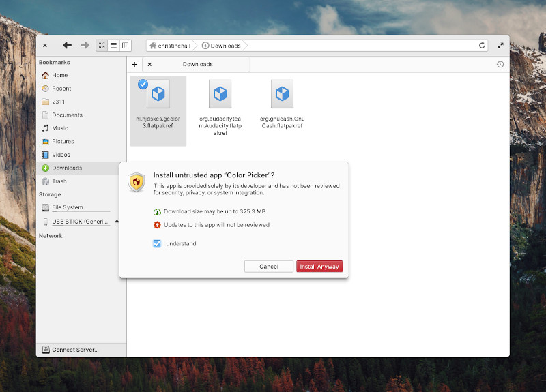This screenshot has height=392, width=546.
Task: Click the path bar empty input area
Action: point(362,46)
